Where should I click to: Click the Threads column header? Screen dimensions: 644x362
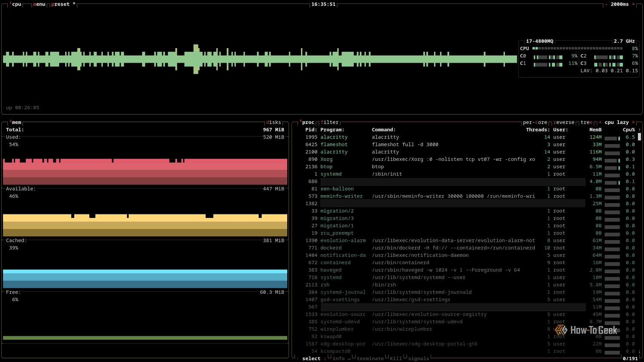point(538,130)
